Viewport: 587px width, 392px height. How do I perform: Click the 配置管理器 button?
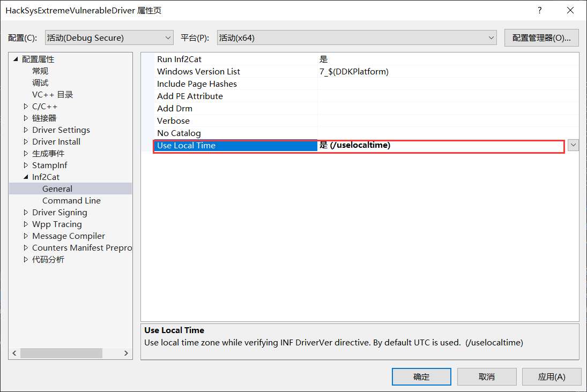541,37
